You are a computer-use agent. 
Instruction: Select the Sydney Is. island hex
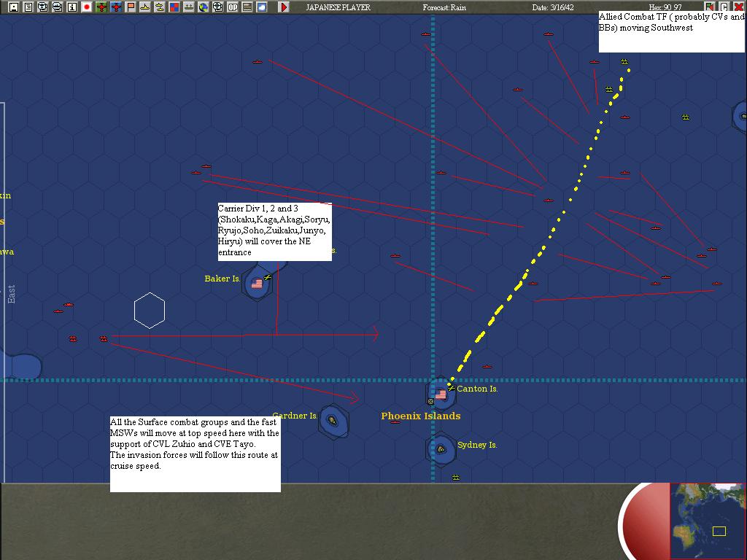click(x=441, y=449)
